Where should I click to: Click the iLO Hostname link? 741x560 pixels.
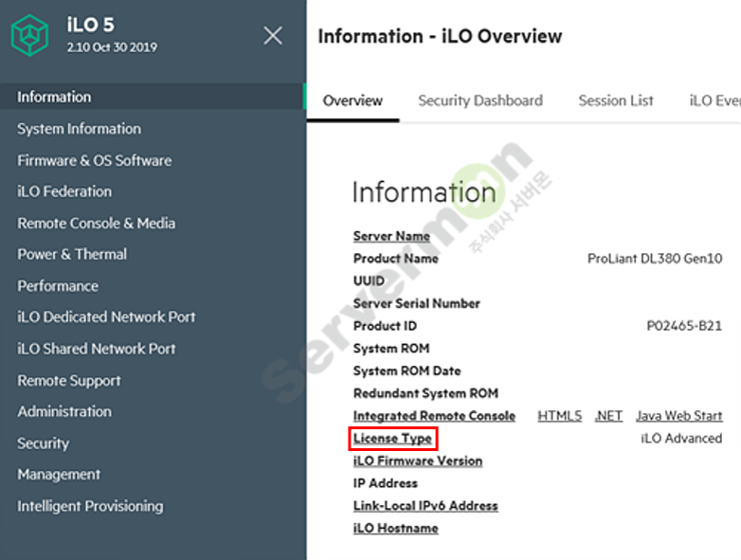tap(395, 529)
